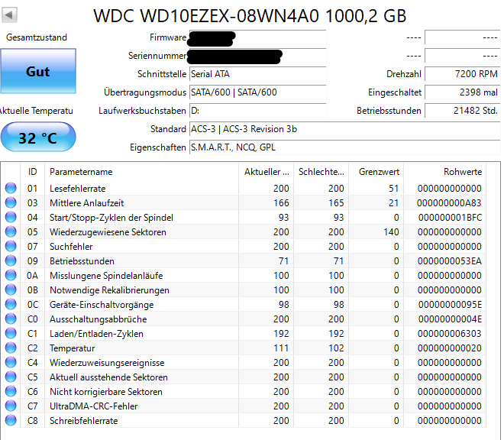Select Nicht korrigierbare Sektoren parameter name
504x440 pixels.
click(105, 392)
